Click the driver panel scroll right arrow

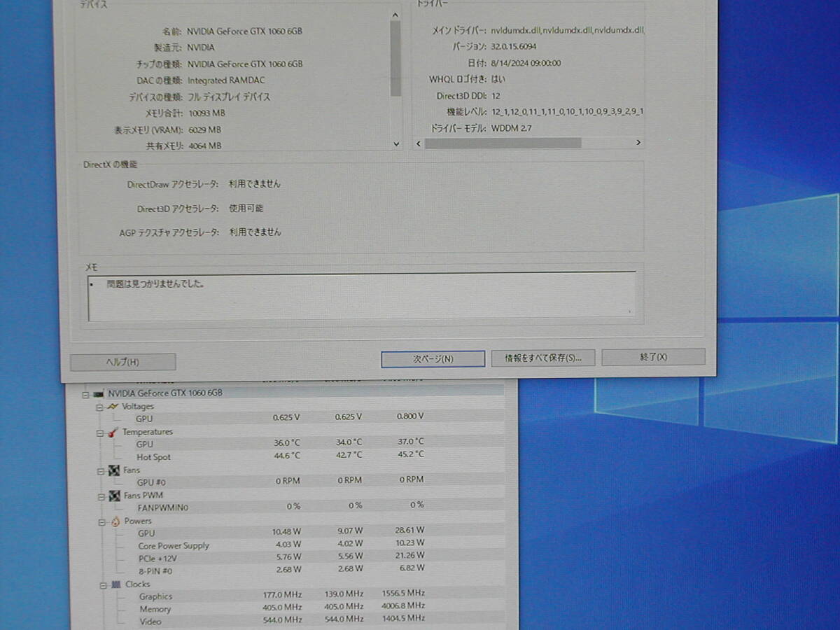638,142
